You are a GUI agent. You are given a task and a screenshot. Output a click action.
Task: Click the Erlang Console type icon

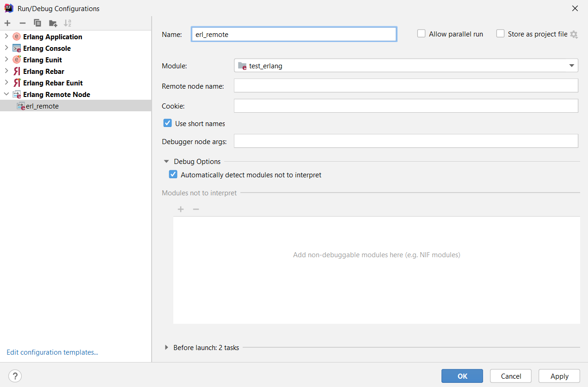coord(17,48)
